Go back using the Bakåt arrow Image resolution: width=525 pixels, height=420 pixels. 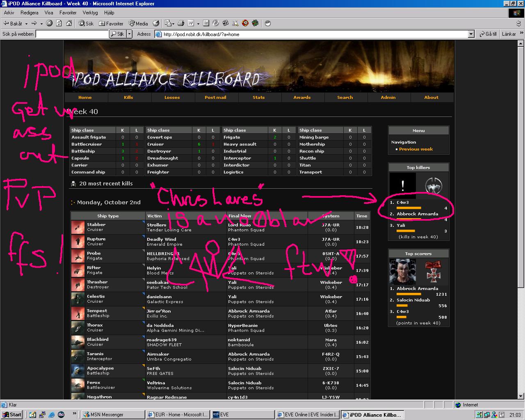[13, 23]
